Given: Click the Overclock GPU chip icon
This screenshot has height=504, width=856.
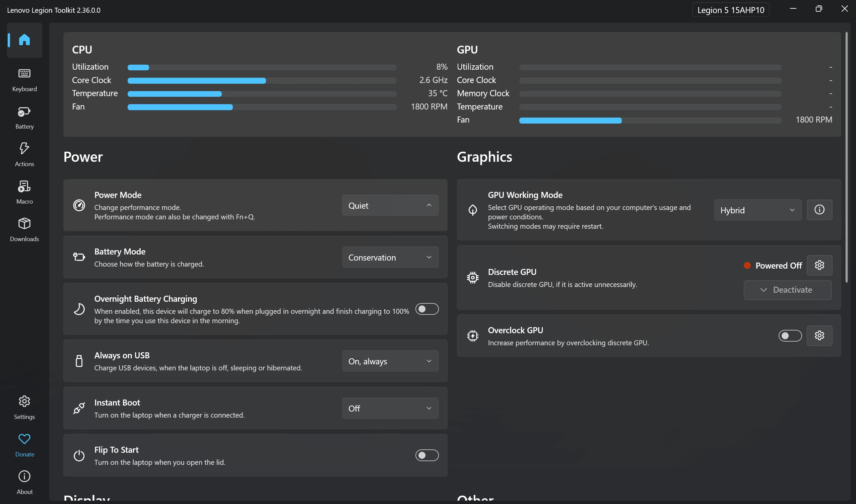Looking at the screenshot, I should (472, 336).
